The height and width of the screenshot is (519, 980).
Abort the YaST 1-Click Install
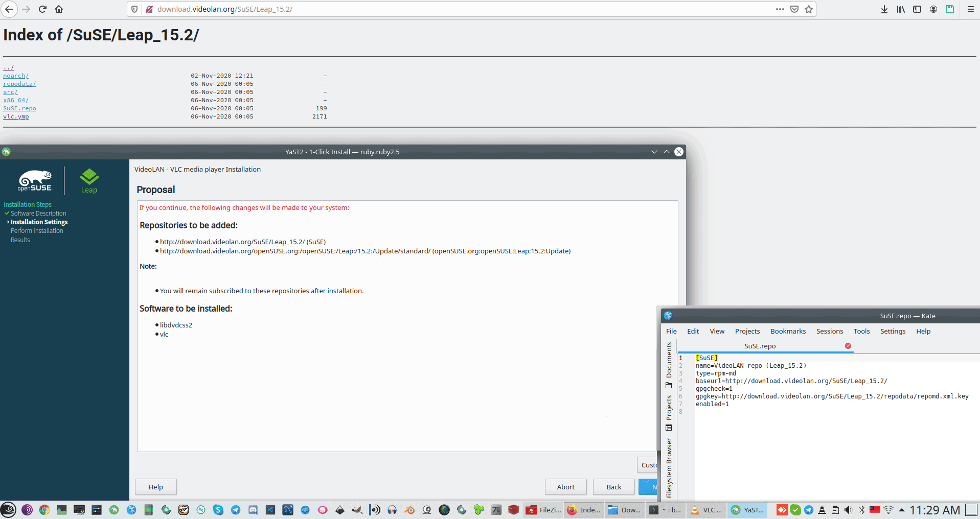(566, 487)
